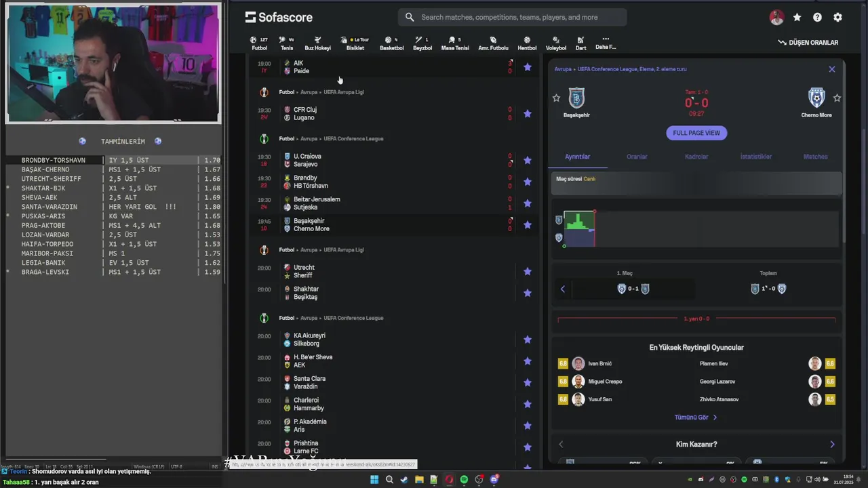Open the help question mark icon
Screen dimensions: 868x488
click(817, 18)
